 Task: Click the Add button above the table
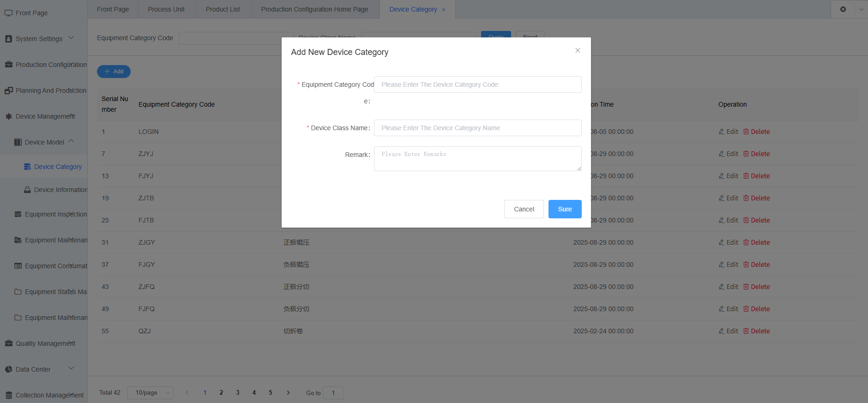click(x=114, y=72)
